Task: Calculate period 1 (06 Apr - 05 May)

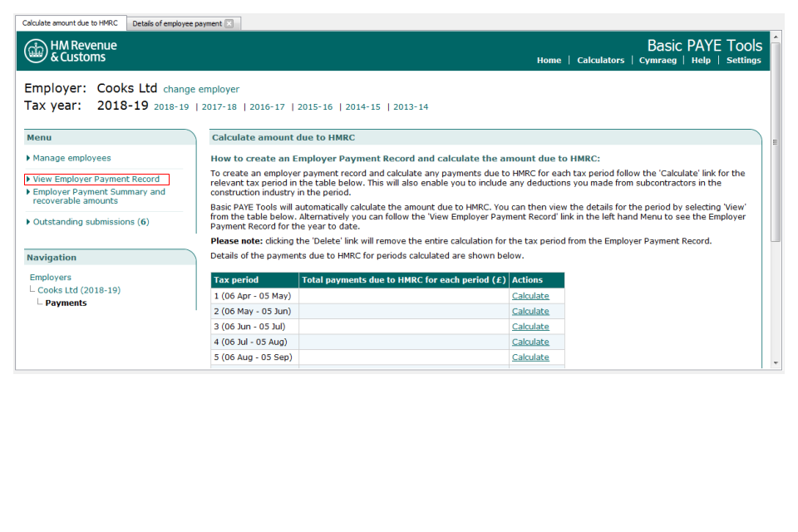Action: pyautogui.click(x=530, y=296)
